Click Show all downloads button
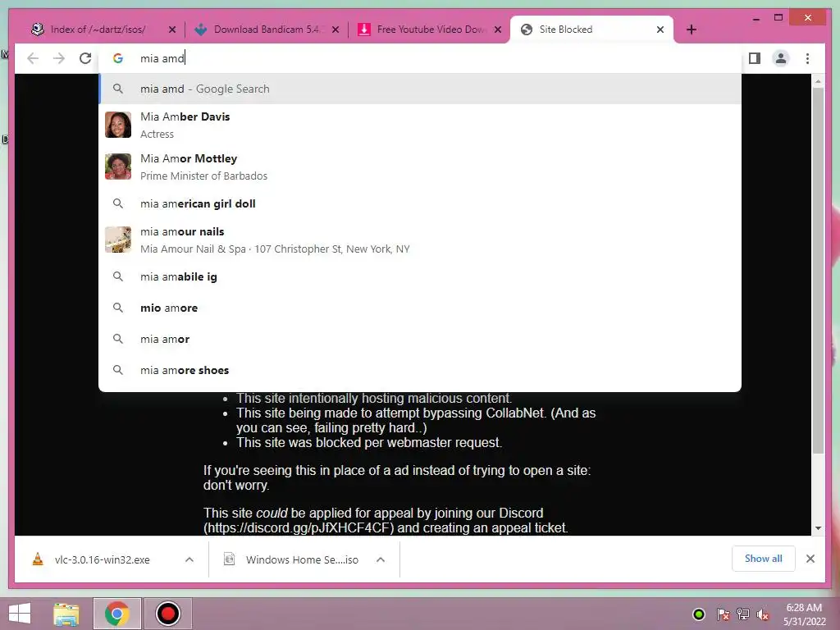Image resolution: width=840 pixels, height=630 pixels. 764,559
